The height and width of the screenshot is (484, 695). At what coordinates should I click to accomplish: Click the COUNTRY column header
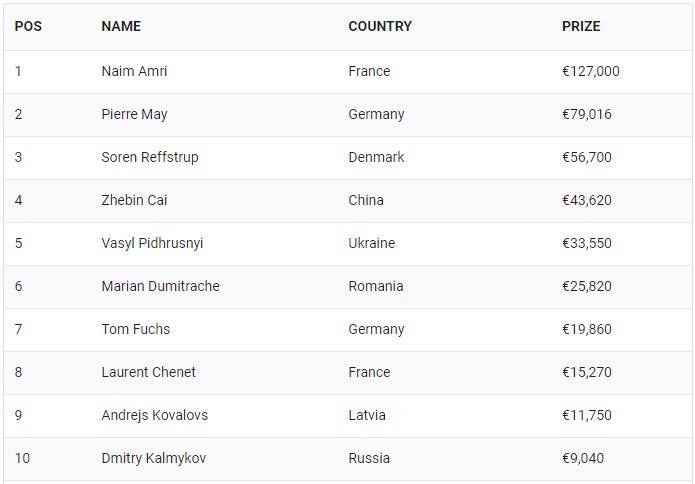pos(379,26)
